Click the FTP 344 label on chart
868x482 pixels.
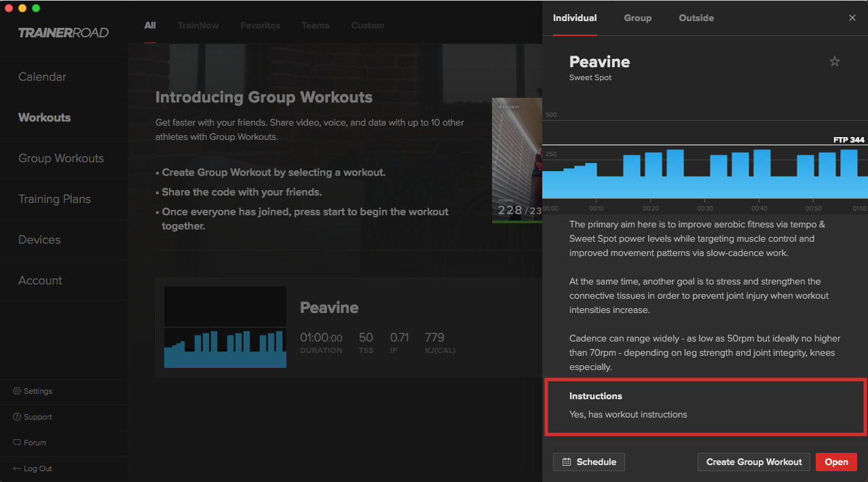coord(849,140)
